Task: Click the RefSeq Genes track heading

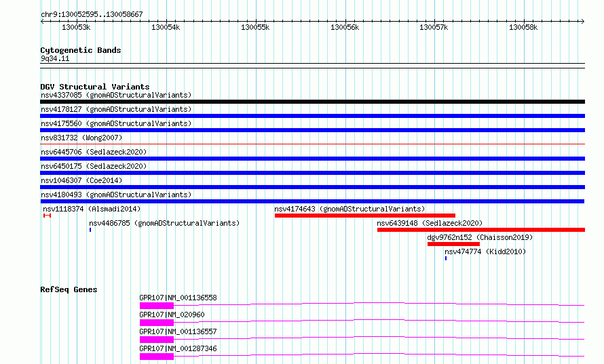Action: click(x=69, y=289)
